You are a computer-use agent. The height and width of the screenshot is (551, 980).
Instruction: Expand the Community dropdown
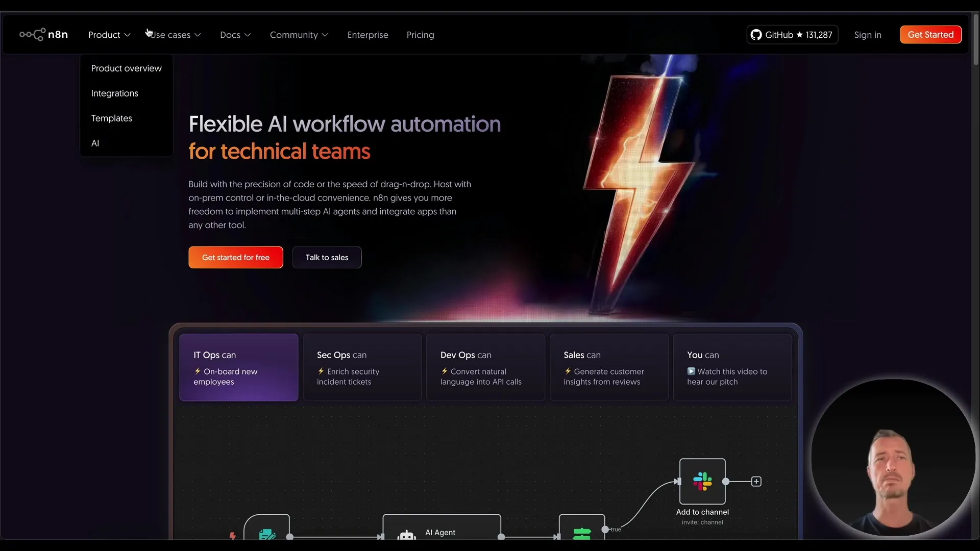point(299,35)
